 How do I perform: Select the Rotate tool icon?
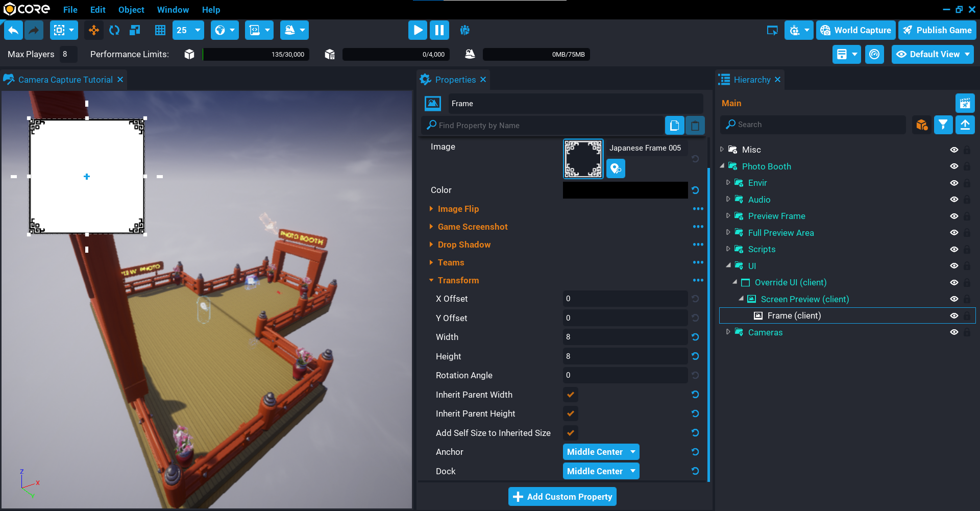tap(114, 30)
